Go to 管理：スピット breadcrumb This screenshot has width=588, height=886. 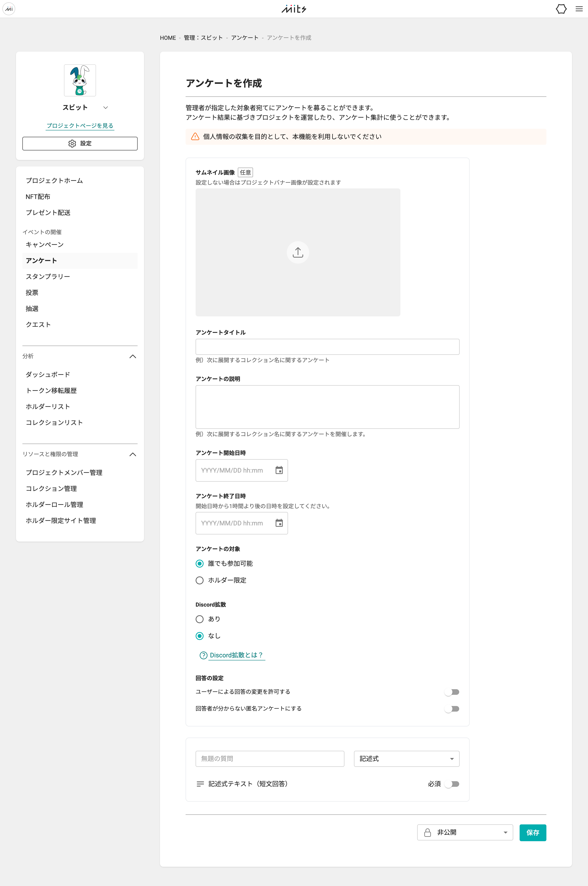[x=203, y=38]
